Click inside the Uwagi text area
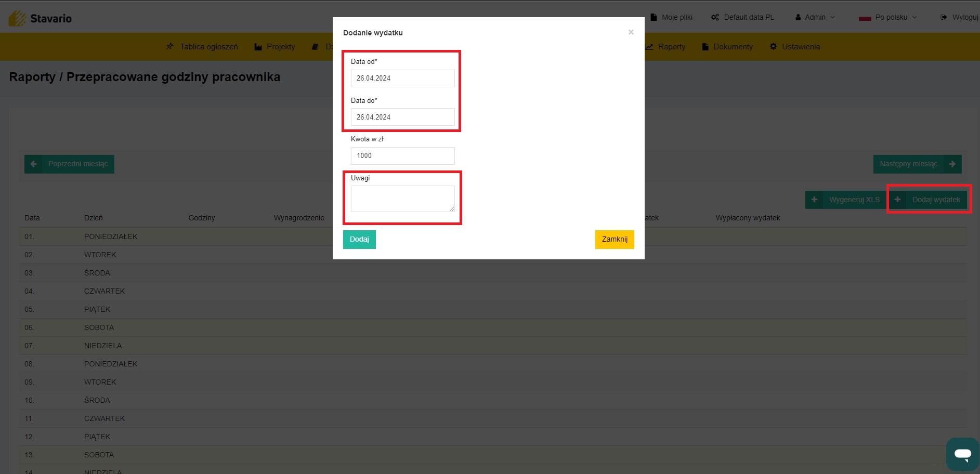The image size is (980, 474). point(402,199)
